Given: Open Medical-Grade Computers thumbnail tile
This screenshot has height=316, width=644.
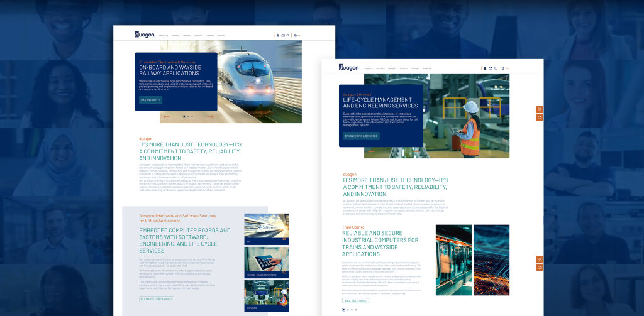Looking at the screenshot, I should click(x=267, y=262).
